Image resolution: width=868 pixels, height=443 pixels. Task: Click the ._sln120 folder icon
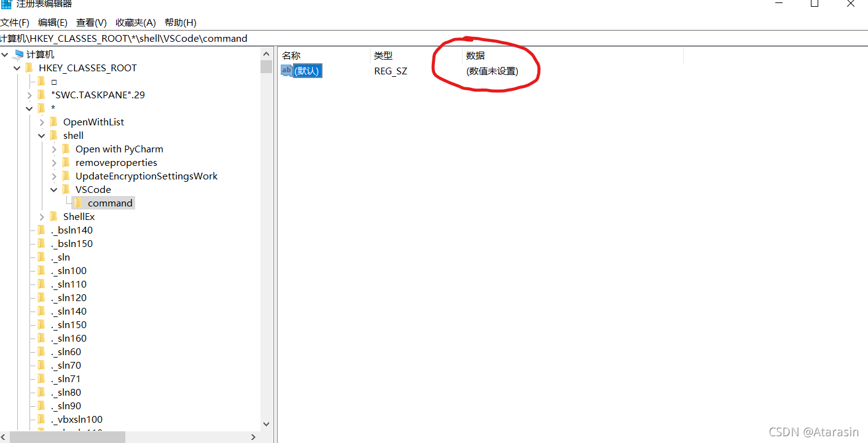coord(41,298)
